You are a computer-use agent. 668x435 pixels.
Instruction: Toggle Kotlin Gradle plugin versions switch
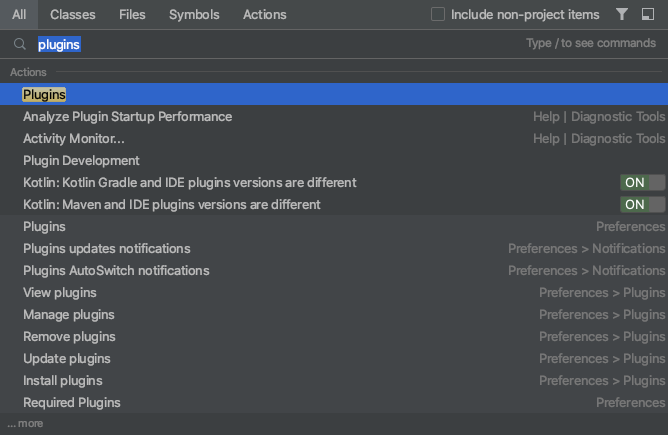(x=642, y=183)
